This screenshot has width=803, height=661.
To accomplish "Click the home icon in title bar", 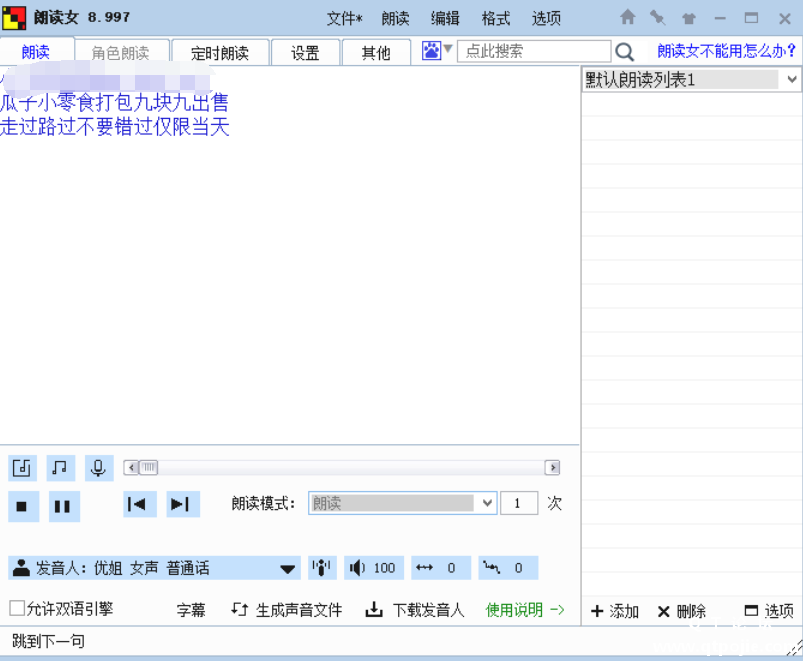I will 627,17.
